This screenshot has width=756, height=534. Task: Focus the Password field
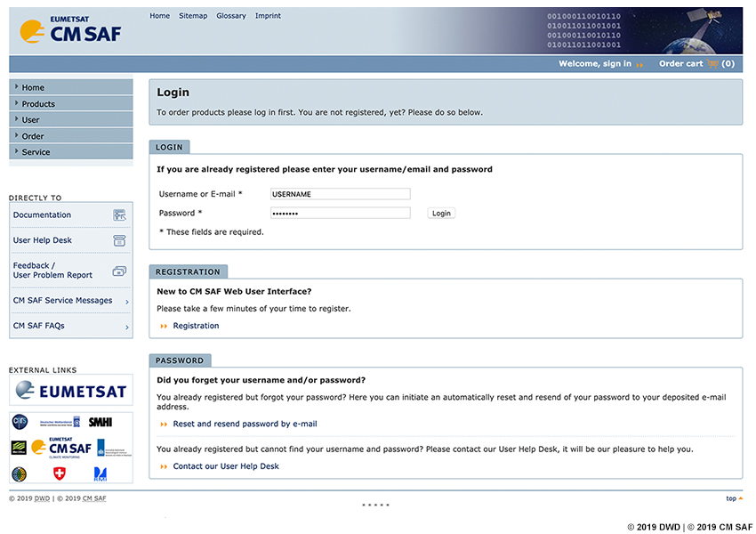pos(341,214)
